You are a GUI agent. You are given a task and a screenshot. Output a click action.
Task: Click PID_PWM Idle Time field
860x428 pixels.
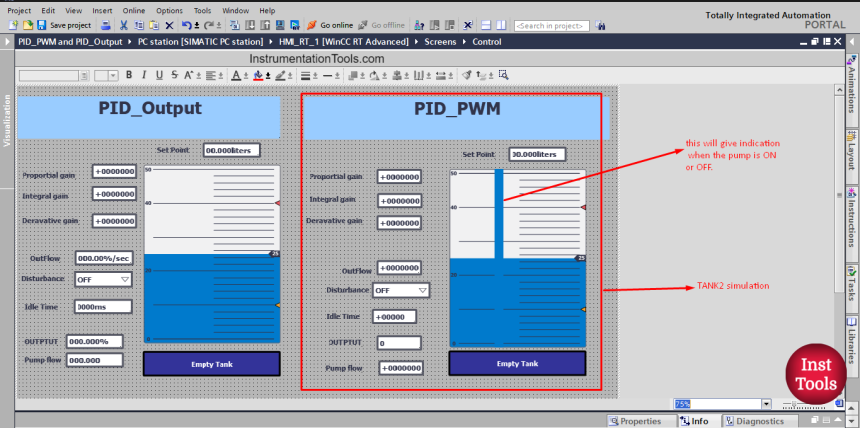point(394,317)
